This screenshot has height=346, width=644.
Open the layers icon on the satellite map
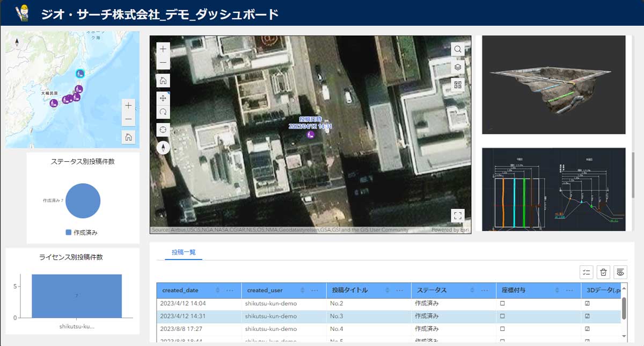point(457,67)
